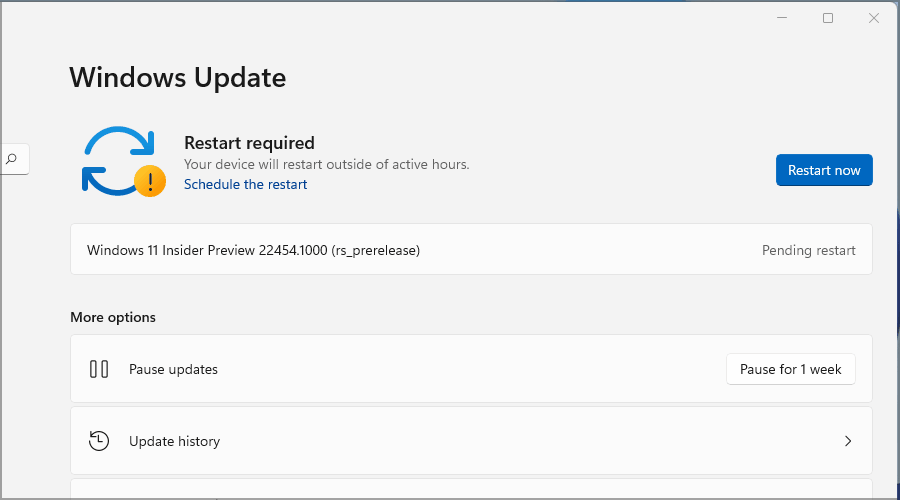Pause updates for 1 week
The width and height of the screenshot is (900, 500).
click(790, 369)
